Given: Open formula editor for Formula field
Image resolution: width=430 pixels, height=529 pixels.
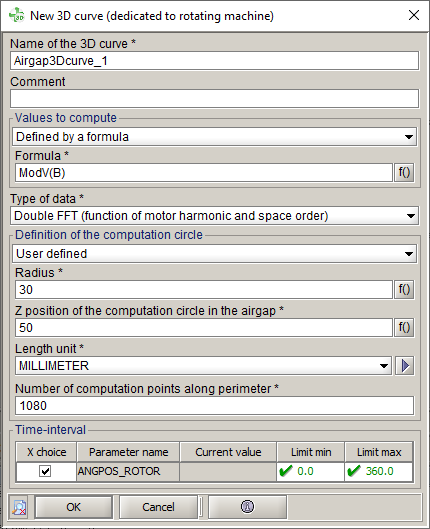Looking at the screenshot, I should 404,173.
